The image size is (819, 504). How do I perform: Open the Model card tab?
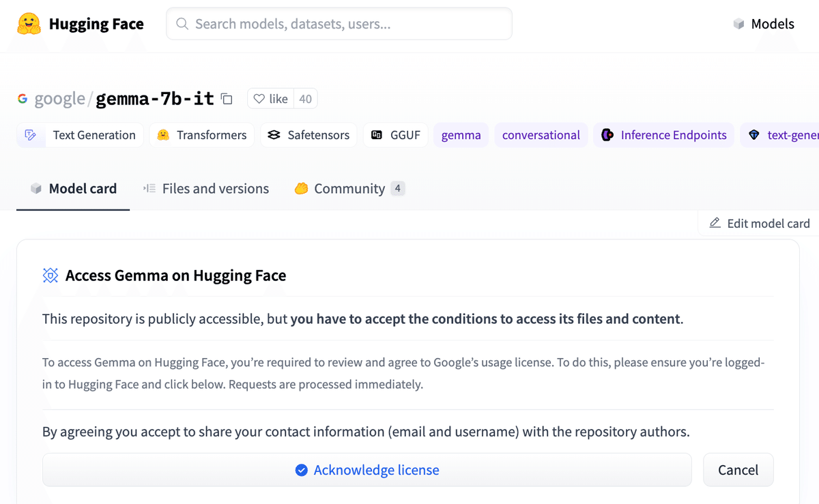(x=74, y=188)
